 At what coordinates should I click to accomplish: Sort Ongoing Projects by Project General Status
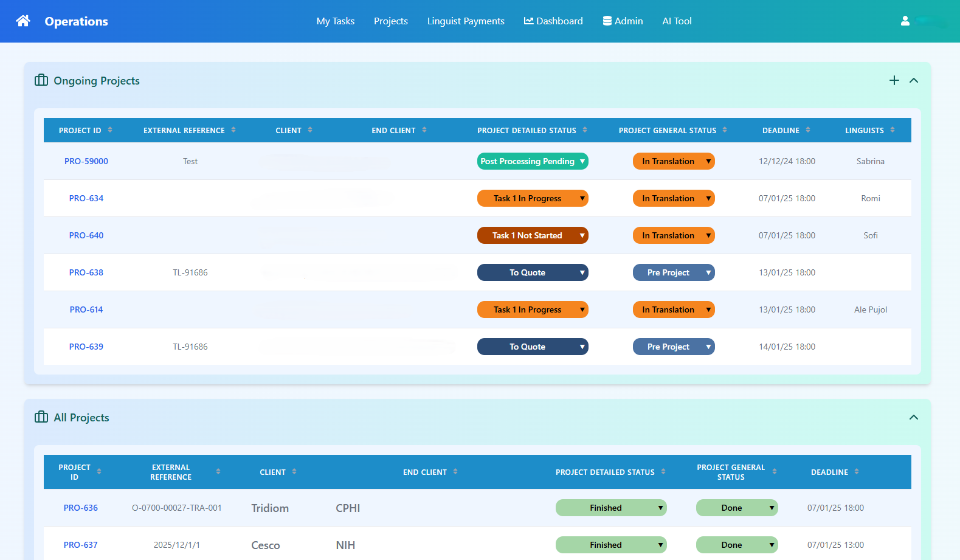point(725,130)
